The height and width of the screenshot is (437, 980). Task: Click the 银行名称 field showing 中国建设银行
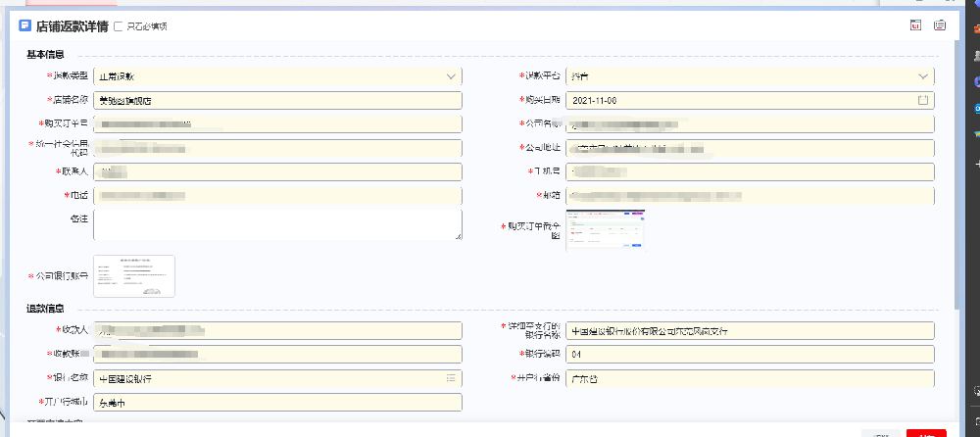pyautogui.click(x=277, y=378)
